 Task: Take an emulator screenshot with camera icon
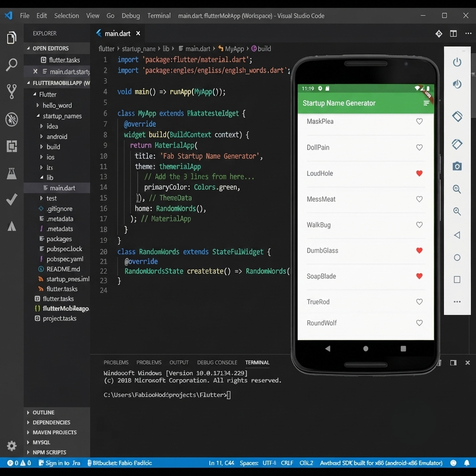point(457,166)
